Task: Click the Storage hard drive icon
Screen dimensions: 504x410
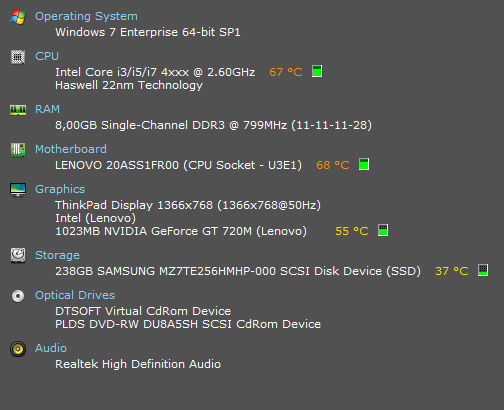Action: (18, 255)
